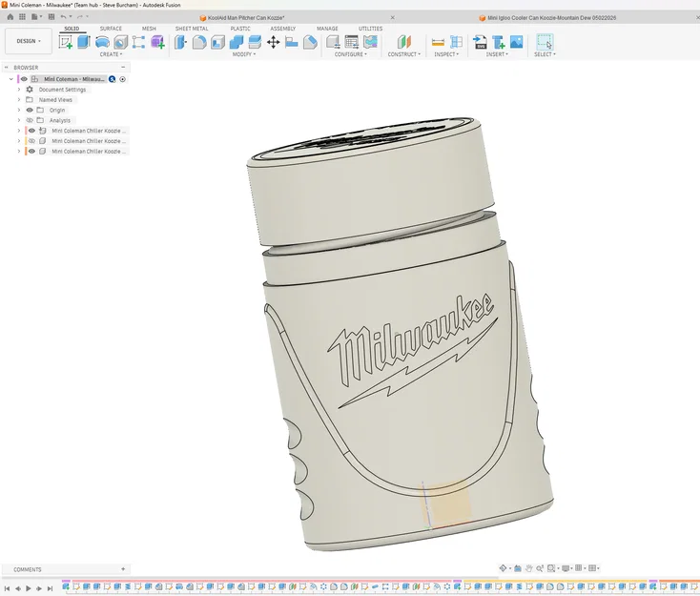Select the Fillet tool

tap(199, 42)
